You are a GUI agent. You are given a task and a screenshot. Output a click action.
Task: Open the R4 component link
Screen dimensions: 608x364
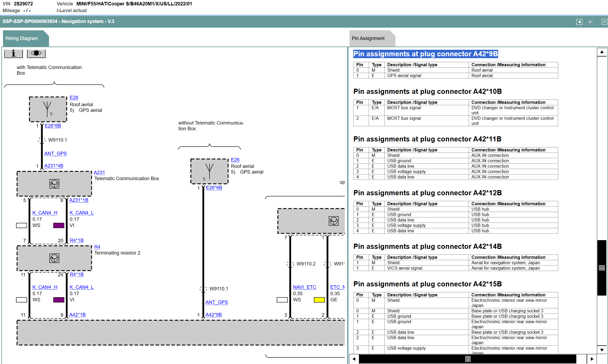pyautogui.click(x=97, y=247)
